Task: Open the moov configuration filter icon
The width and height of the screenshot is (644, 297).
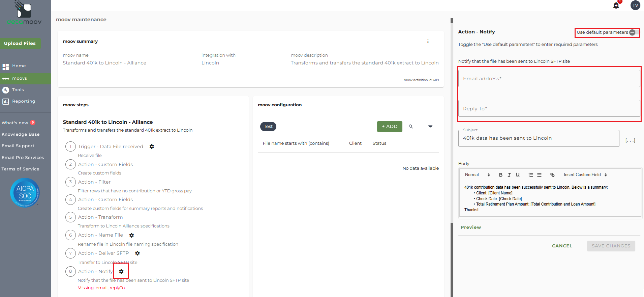Action: pyautogui.click(x=430, y=127)
